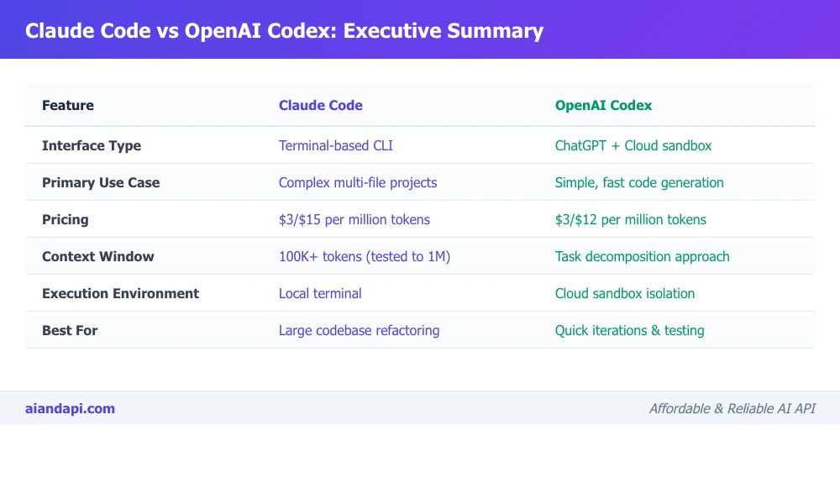Click the 'Cloud sandbox isolation' cell
The height and width of the screenshot is (504, 840).
[625, 293]
